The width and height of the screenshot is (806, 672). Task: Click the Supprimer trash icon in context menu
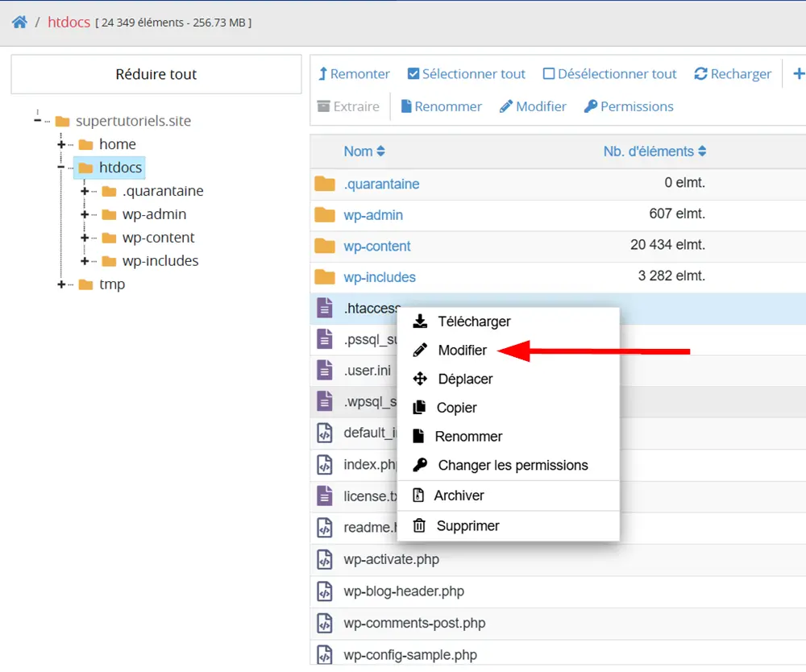click(419, 525)
